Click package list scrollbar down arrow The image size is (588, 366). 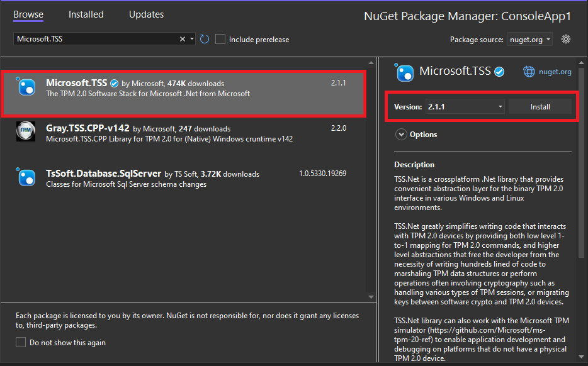[371, 297]
